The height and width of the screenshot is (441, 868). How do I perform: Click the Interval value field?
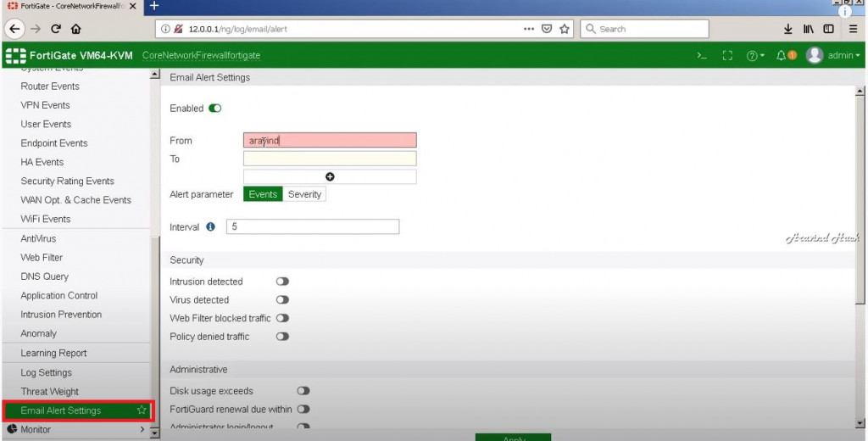[313, 226]
